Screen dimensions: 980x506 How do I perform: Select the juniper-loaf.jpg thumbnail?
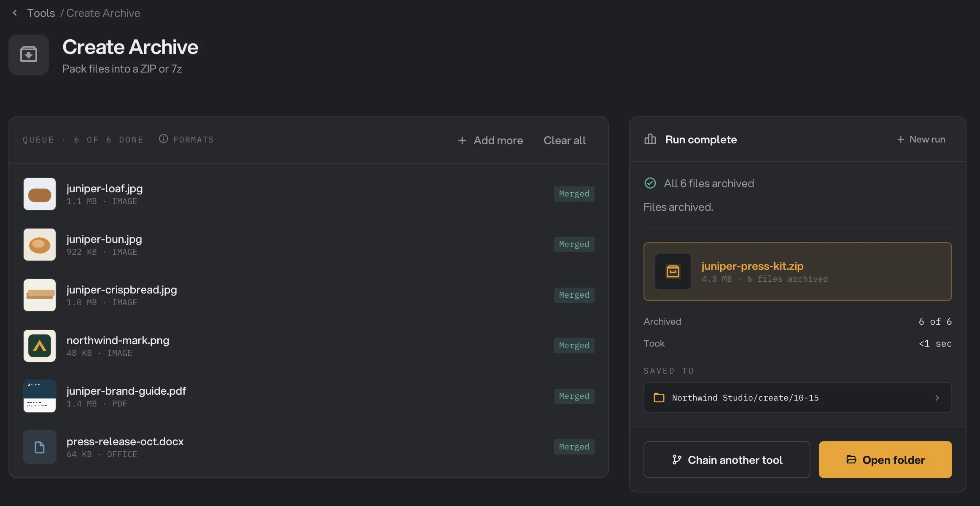point(40,194)
